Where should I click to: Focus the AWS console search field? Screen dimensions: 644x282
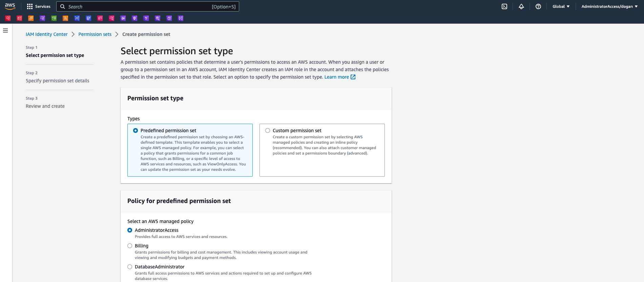(x=148, y=6)
